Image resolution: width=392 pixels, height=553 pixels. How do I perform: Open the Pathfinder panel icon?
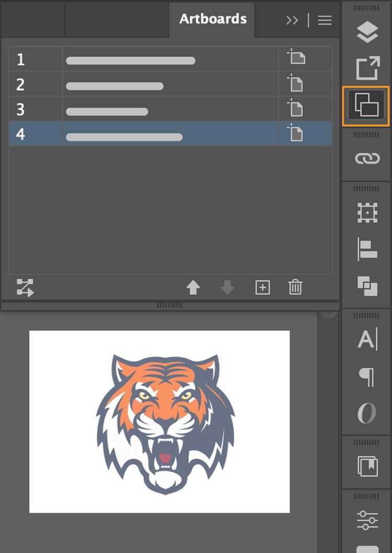coord(367,286)
